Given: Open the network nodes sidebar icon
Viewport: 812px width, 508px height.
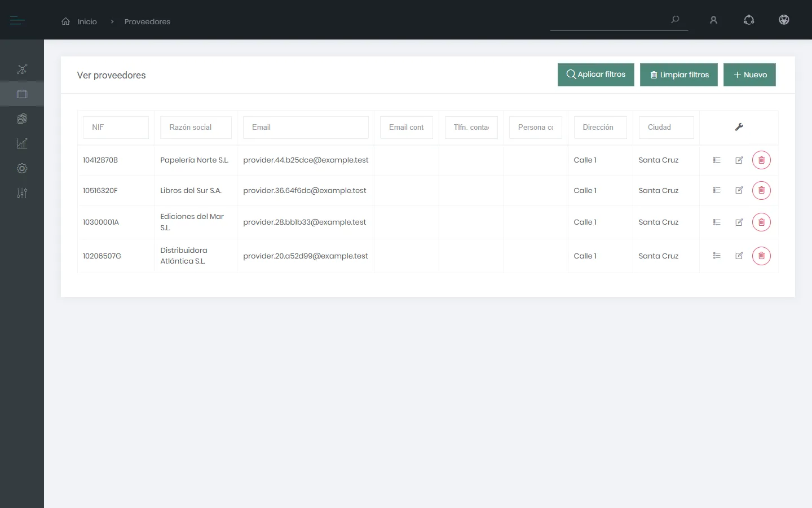Looking at the screenshot, I should click(x=22, y=69).
